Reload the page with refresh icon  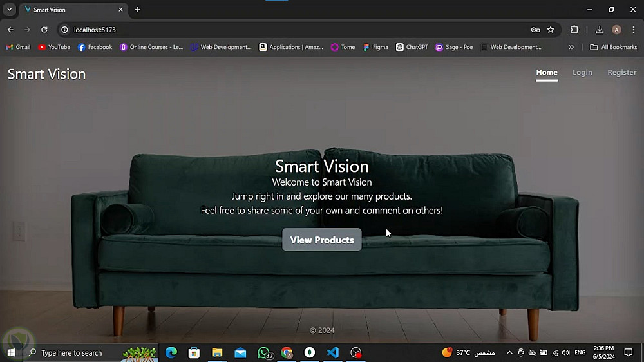(x=44, y=30)
